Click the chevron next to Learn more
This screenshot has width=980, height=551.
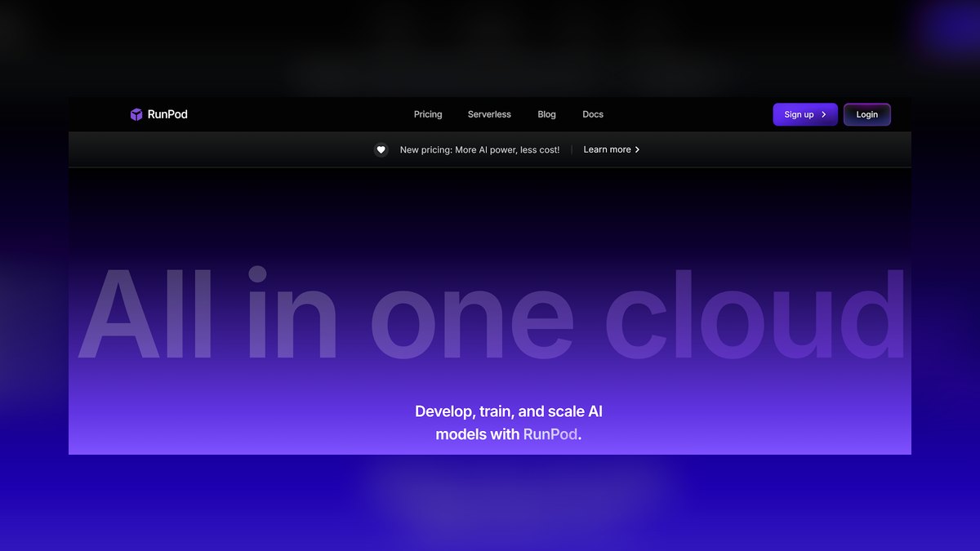pos(637,149)
